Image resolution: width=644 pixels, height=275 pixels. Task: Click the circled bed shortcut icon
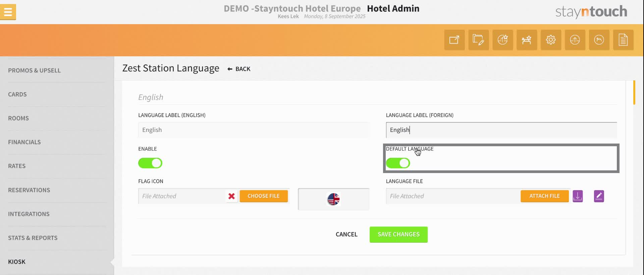point(599,40)
